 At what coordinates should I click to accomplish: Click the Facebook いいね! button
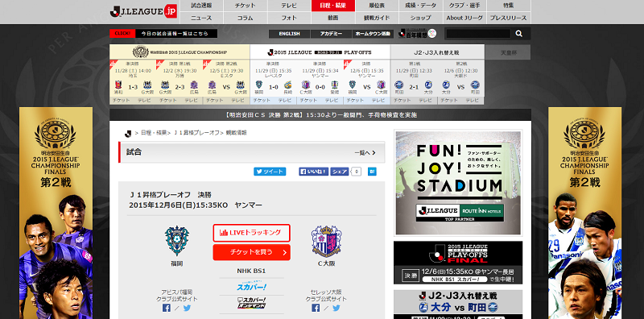314,172
